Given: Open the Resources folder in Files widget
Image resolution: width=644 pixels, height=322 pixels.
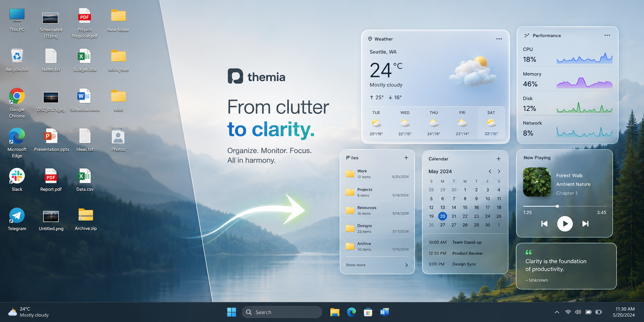Looking at the screenshot, I should tap(377, 210).
